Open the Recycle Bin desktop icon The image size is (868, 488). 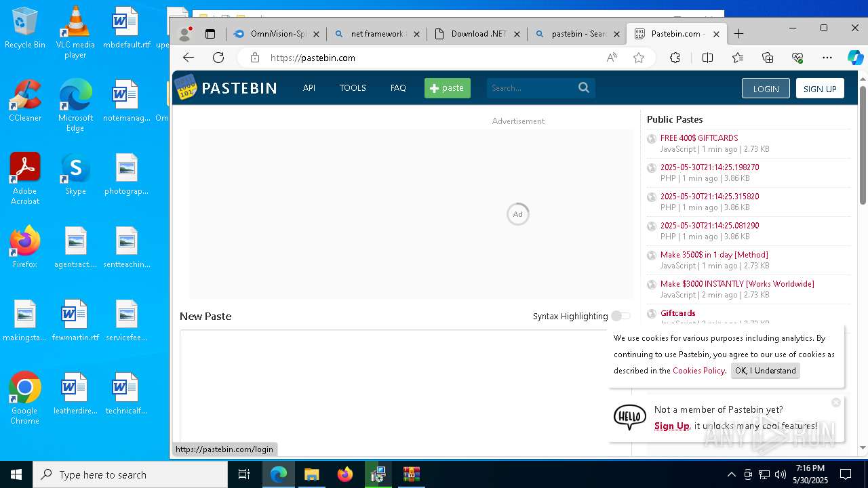[x=25, y=28]
